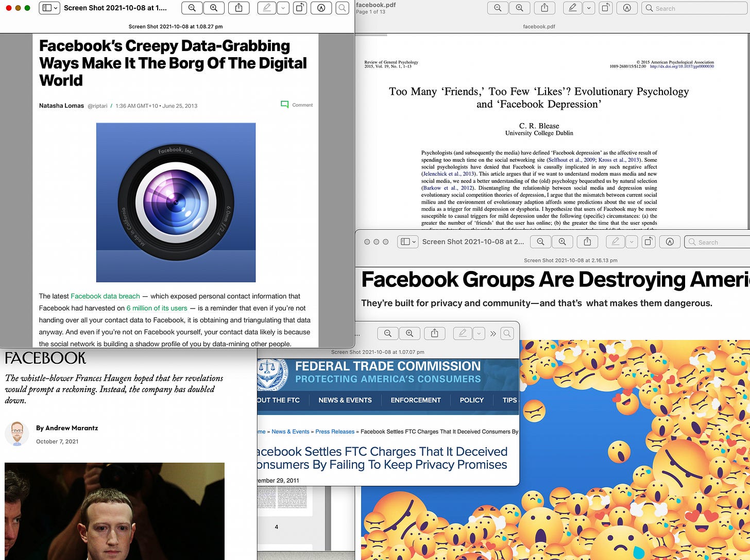
Task: Select highlight pen in 2.16.13 pm window
Action: [x=615, y=242]
